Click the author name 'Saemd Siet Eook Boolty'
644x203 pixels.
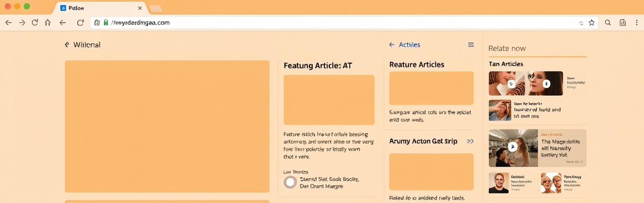click(329, 179)
